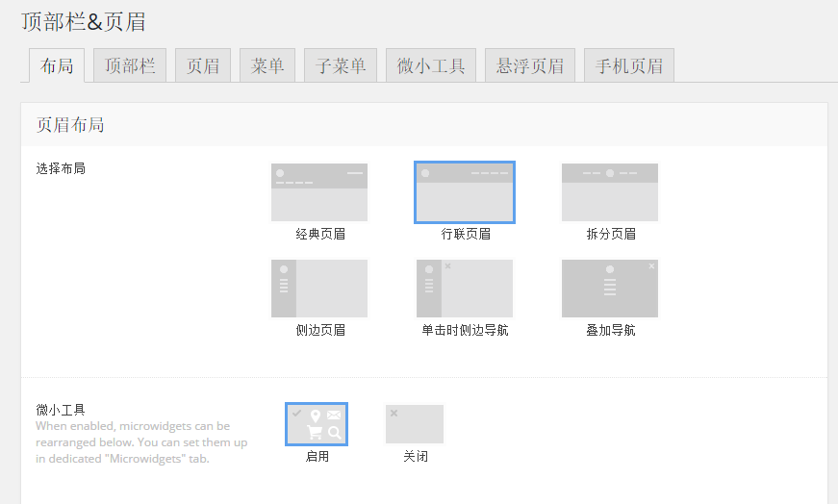Open the 顶部栏 tab
This screenshot has width=838, height=504.
pyautogui.click(x=130, y=65)
